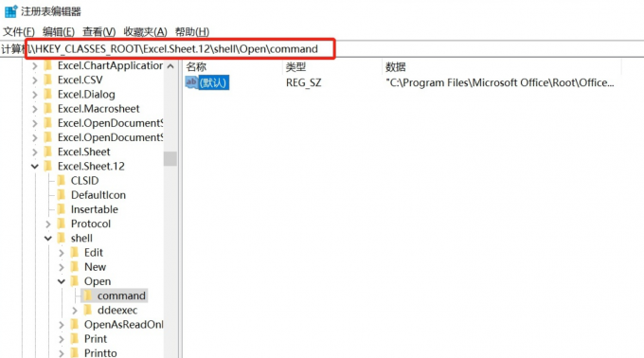Select the DefaultIcon folder icon

click(x=62, y=195)
